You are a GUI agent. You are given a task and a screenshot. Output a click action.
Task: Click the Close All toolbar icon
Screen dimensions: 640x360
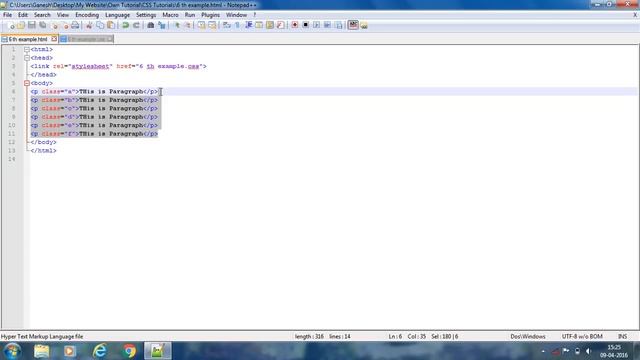point(64,25)
